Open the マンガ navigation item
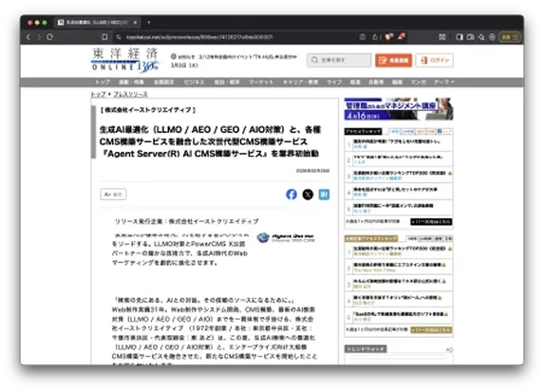This screenshot has width=546, height=392. pos(418,82)
